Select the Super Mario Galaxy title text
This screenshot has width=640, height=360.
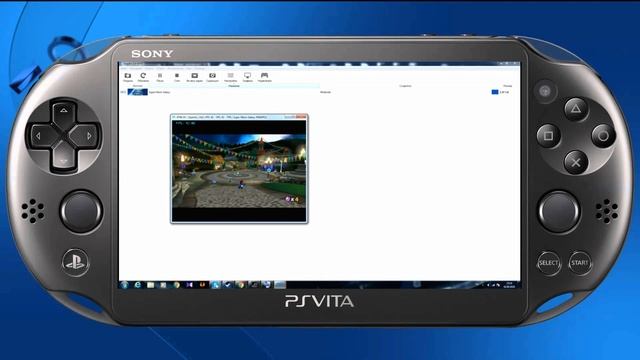159,92
